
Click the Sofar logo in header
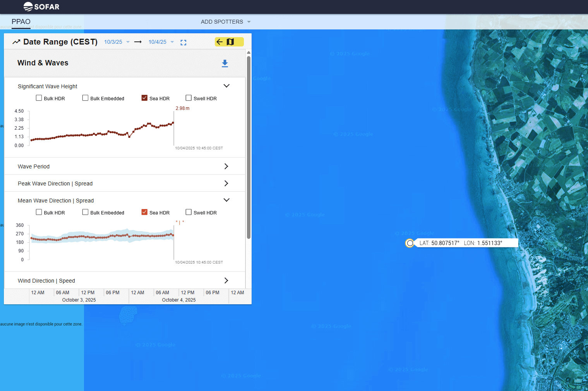point(41,7)
